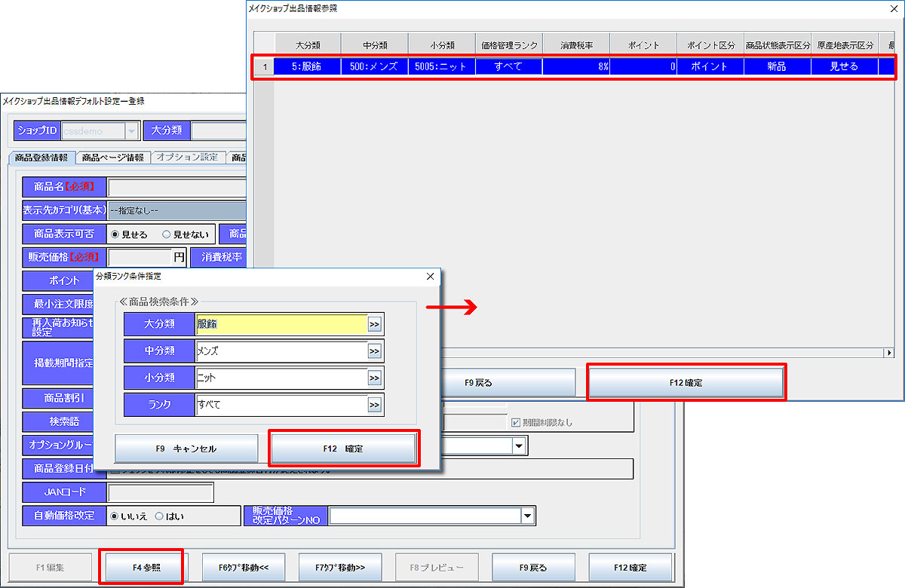Click F12 確定 in the condition dialog

click(343, 449)
